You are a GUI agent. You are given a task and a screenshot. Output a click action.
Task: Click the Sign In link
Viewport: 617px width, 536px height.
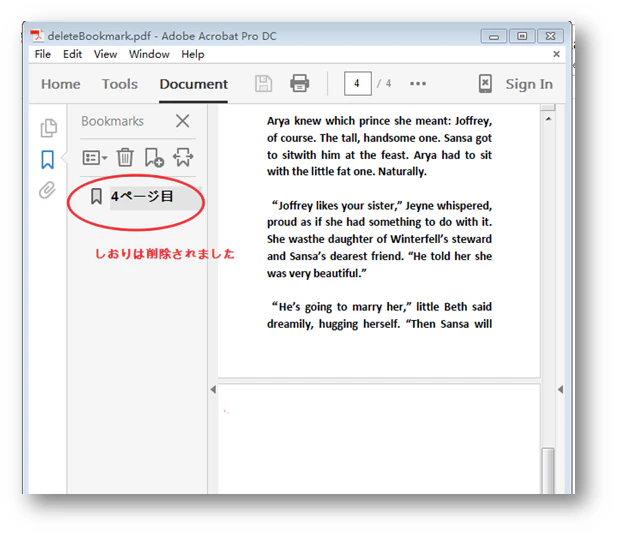pos(529,84)
